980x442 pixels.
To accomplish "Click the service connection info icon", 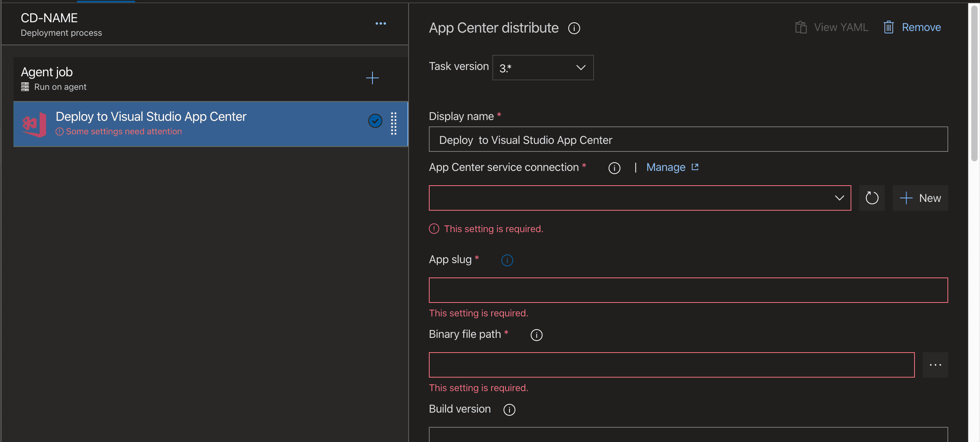I will pos(614,168).
